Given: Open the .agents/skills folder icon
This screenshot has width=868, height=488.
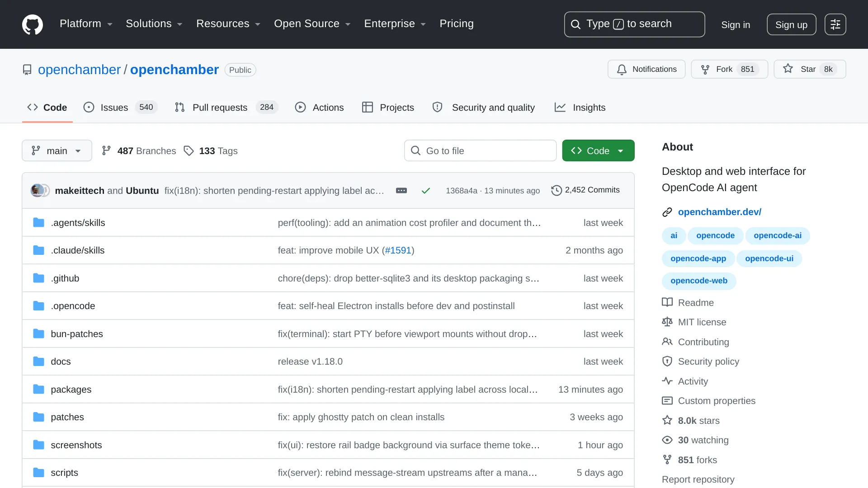Looking at the screenshot, I should (x=39, y=223).
